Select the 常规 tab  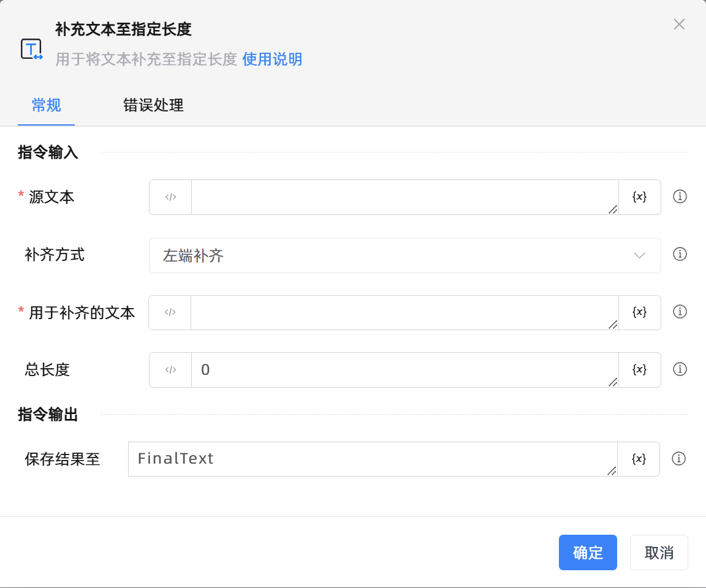(x=46, y=105)
